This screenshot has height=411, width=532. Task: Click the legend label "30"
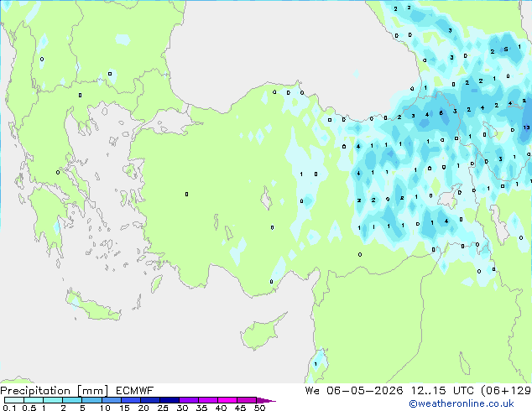click(x=182, y=408)
